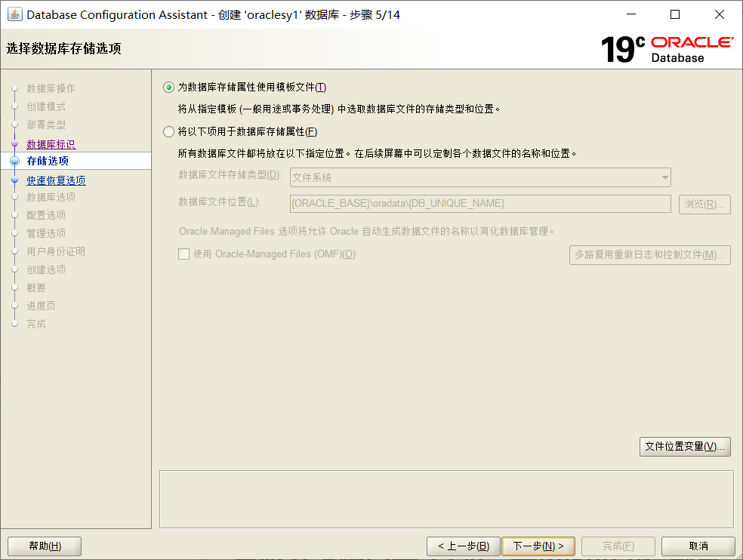The width and height of the screenshot is (743, 560).
Task: Select the template file storage radio button
Action: (x=168, y=88)
